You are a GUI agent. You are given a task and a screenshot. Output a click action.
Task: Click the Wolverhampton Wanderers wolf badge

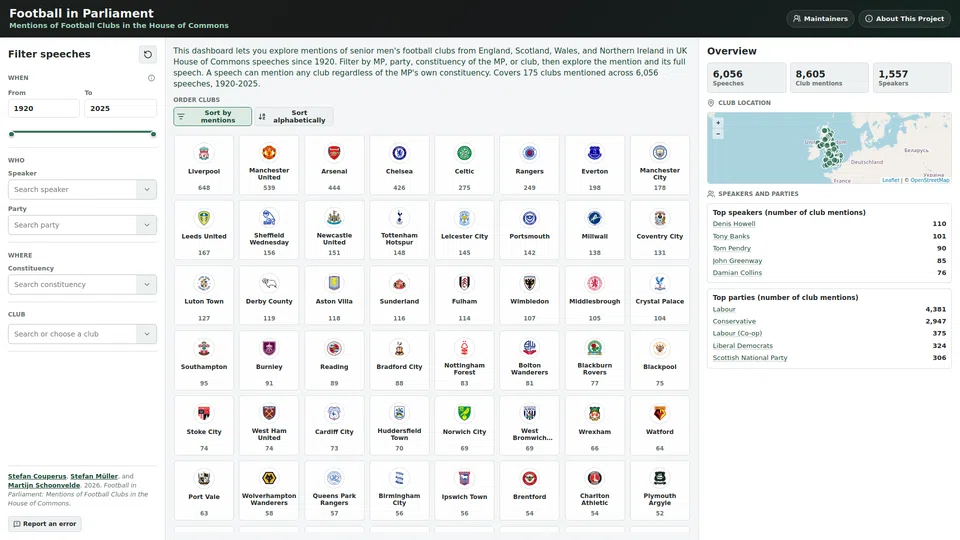click(x=269, y=478)
